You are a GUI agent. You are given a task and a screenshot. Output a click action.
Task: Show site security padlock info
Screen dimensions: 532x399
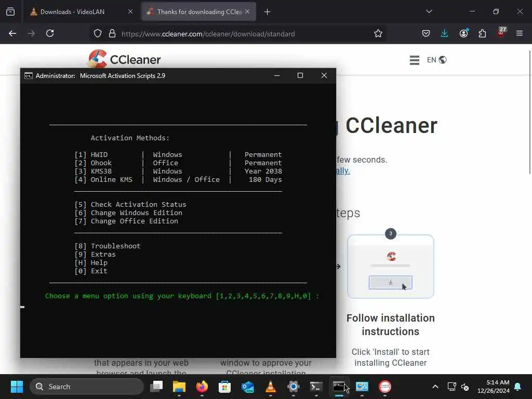pyautogui.click(x=112, y=34)
